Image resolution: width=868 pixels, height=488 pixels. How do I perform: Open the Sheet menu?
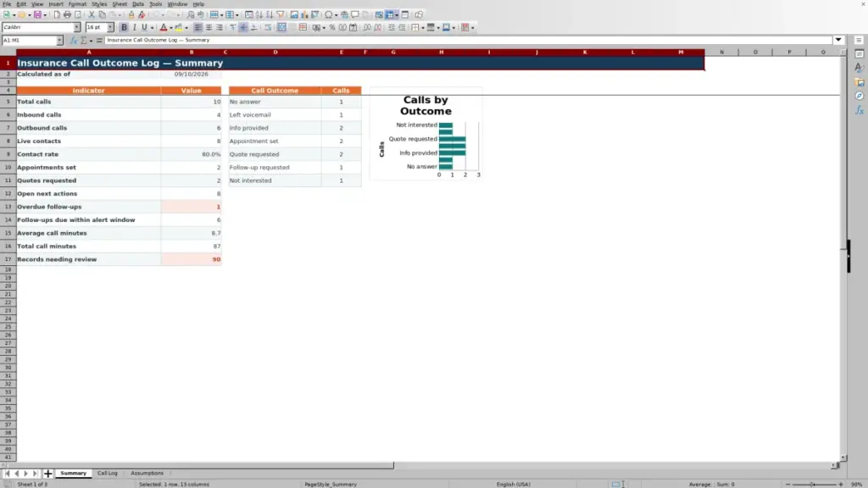[120, 4]
